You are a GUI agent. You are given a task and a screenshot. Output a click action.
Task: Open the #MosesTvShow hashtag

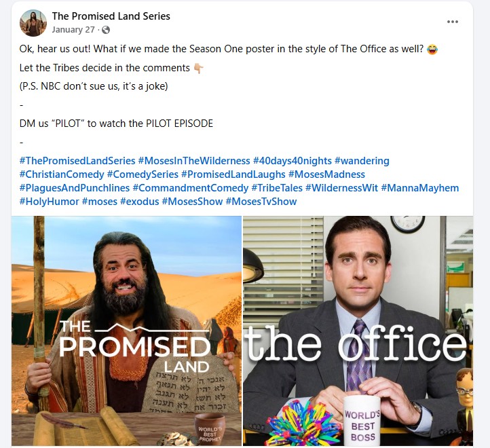261,202
